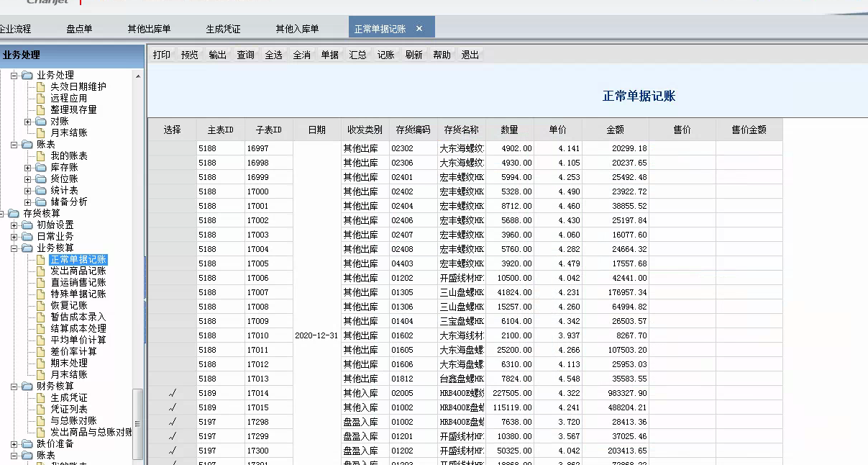Click the folder icon of 货位账

click(x=41, y=179)
